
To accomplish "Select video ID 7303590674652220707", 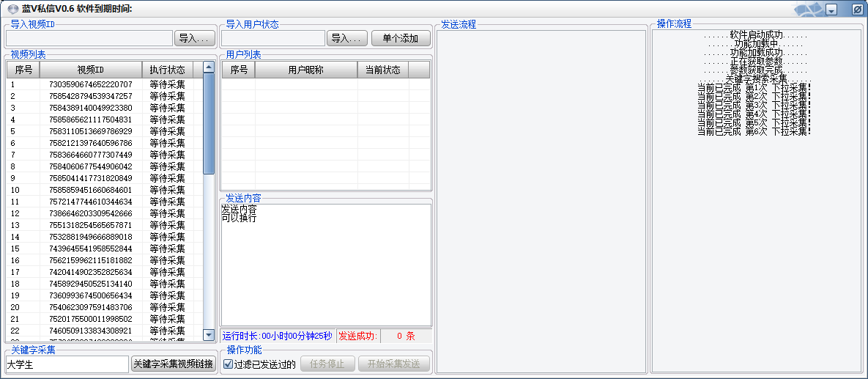I will click(x=91, y=85).
